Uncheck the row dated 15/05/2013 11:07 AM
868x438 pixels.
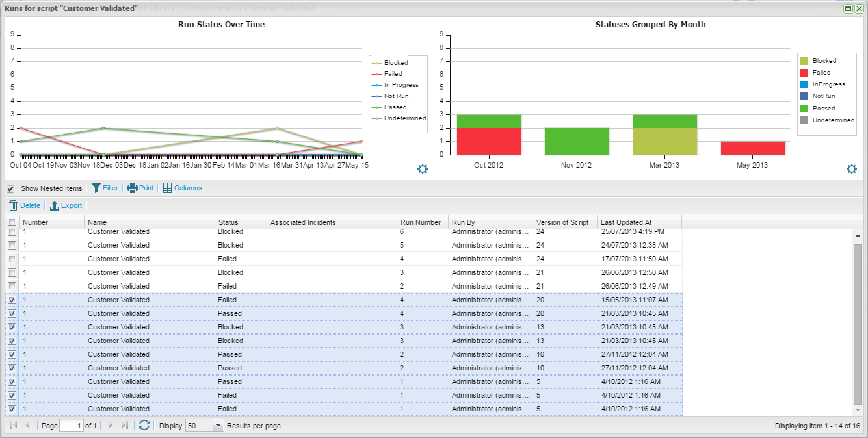12,300
